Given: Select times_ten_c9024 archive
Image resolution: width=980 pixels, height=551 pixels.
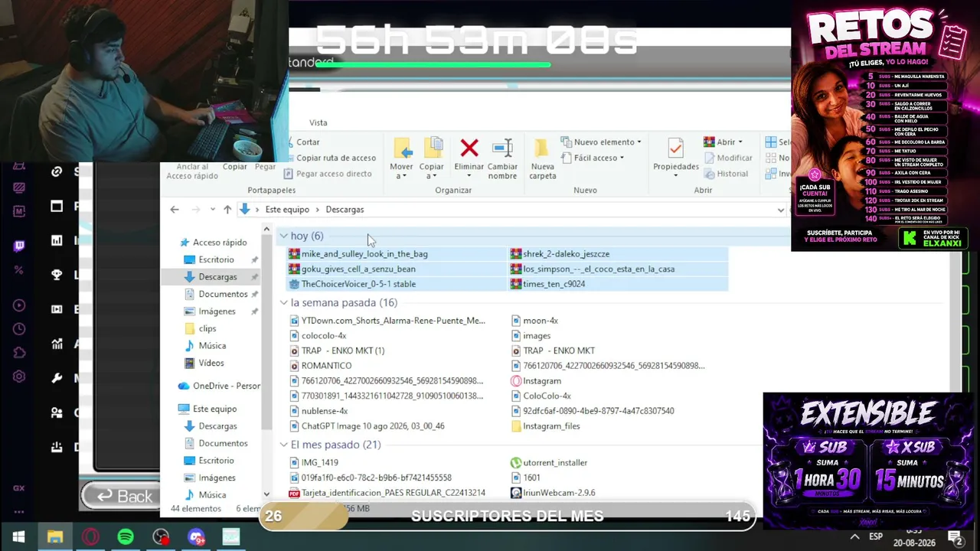Looking at the screenshot, I should click(547, 284).
